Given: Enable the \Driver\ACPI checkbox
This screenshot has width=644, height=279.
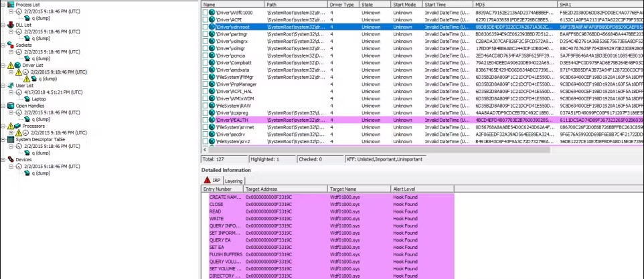Looking at the screenshot, I should pos(207,20).
